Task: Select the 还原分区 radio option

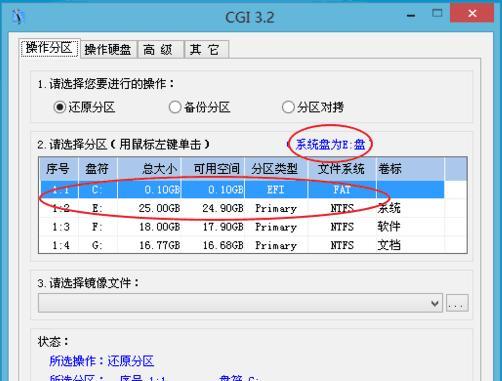Action: 84,107
